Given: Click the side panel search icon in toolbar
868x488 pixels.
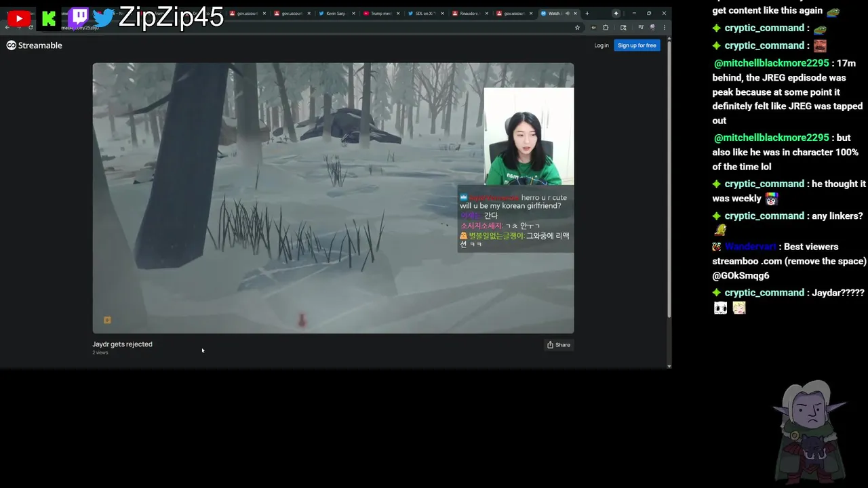Looking at the screenshot, I should click(623, 27).
